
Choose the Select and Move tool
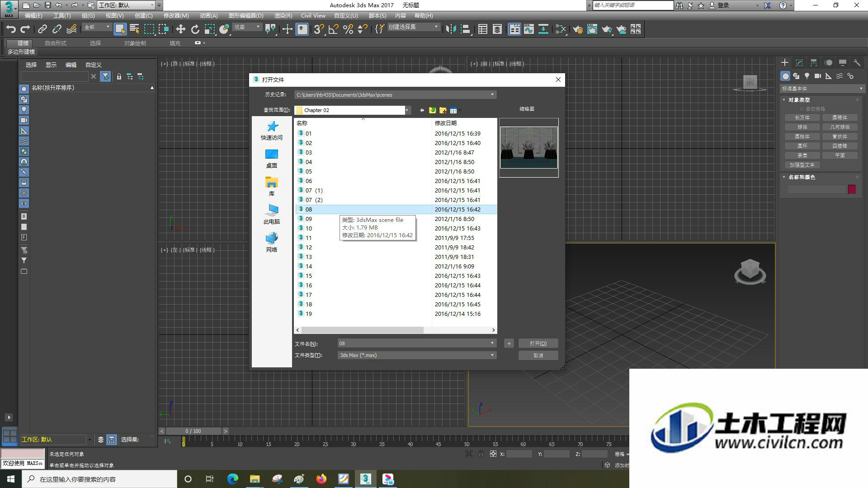point(180,29)
